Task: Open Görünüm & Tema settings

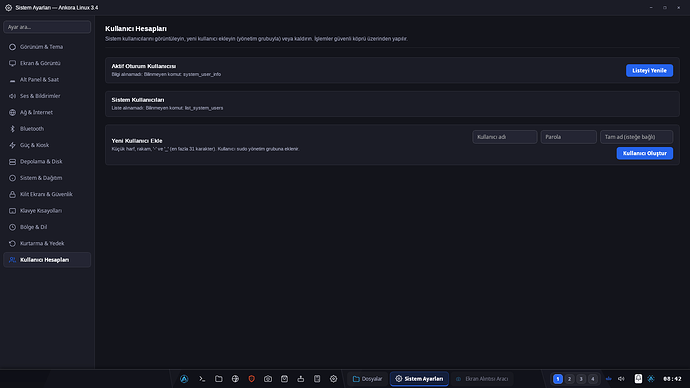Action: (47, 47)
